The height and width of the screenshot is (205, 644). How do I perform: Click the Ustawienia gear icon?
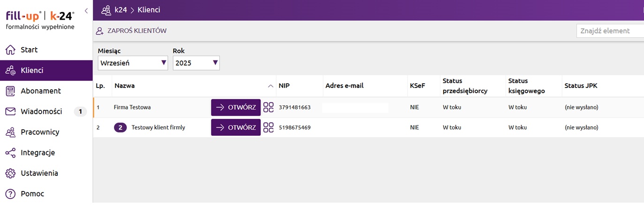(10, 173)
